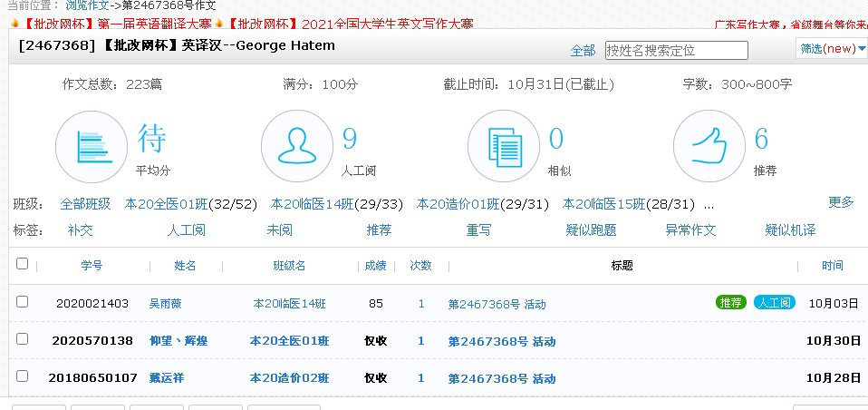Image resolution: width=868 pixels, height=410 pixels.
Task: Click the manual review person icon
Action: (x=296, y=146)
